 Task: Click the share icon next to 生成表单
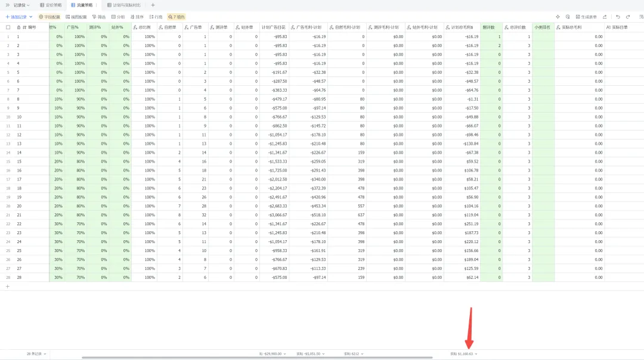tap(605, 17)
